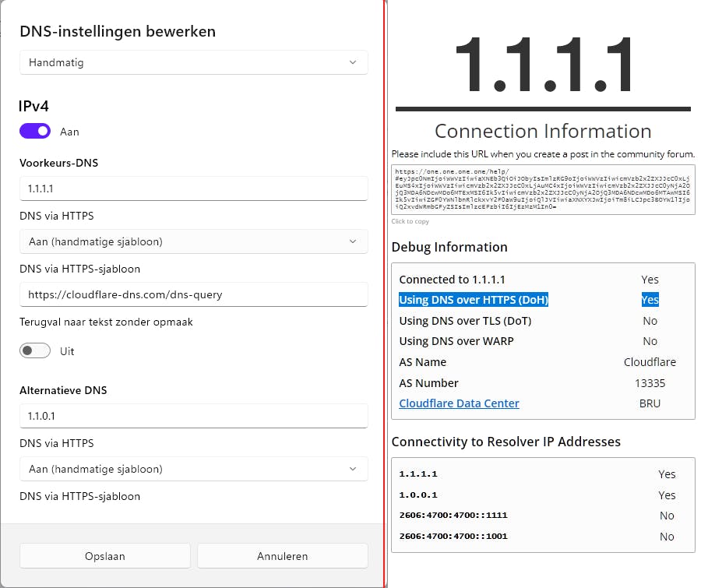
Task: Click the 'Using DNS over WARP' label
Action: (456, 341)
